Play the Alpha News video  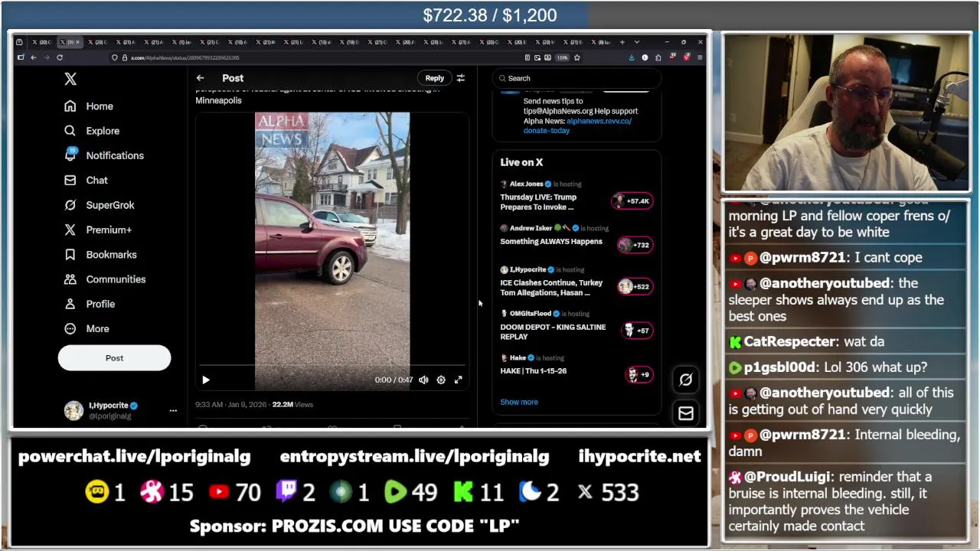[x=205, y=380]
